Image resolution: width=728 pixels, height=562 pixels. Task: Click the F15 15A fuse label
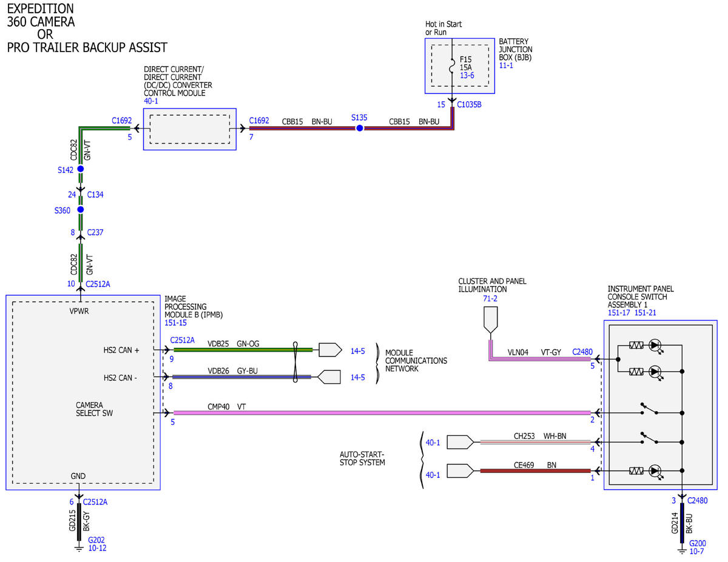[x=466, y=64]
